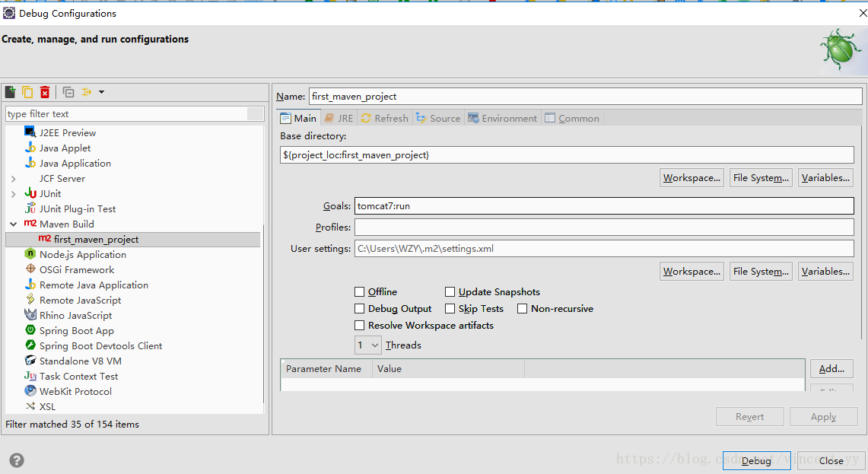The height and width of the screenshot is (474, 868).
Task: Switch to the JRE tab
Action: pos(339,118)
